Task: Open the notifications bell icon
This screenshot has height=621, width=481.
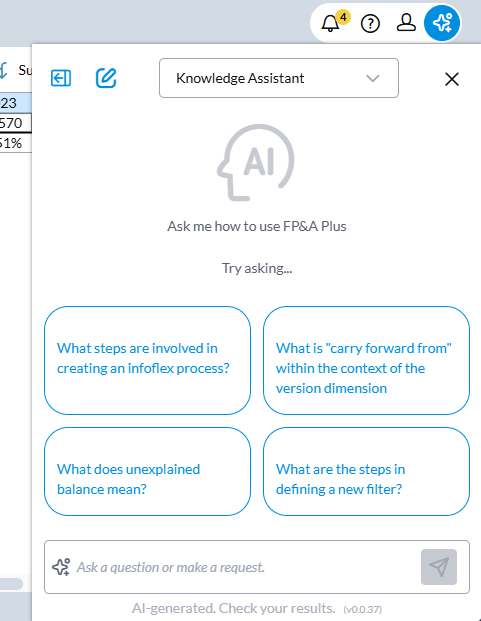Action: 330,24
